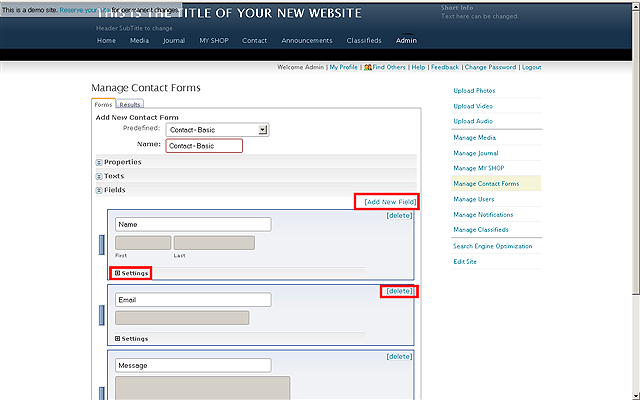Click the Add New Field link
640x400 pixels.
[x=386, y=202]
